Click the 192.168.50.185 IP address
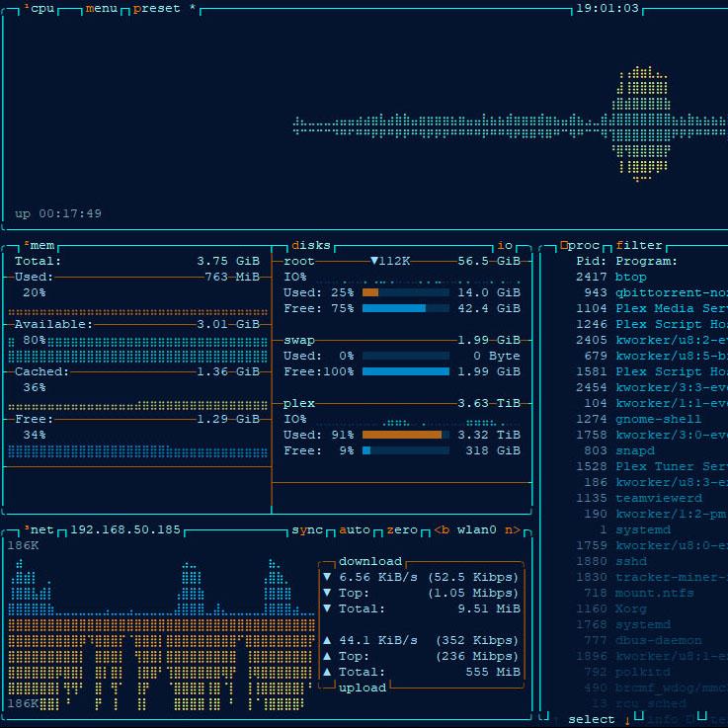728x728 pixels. (125, 529)
